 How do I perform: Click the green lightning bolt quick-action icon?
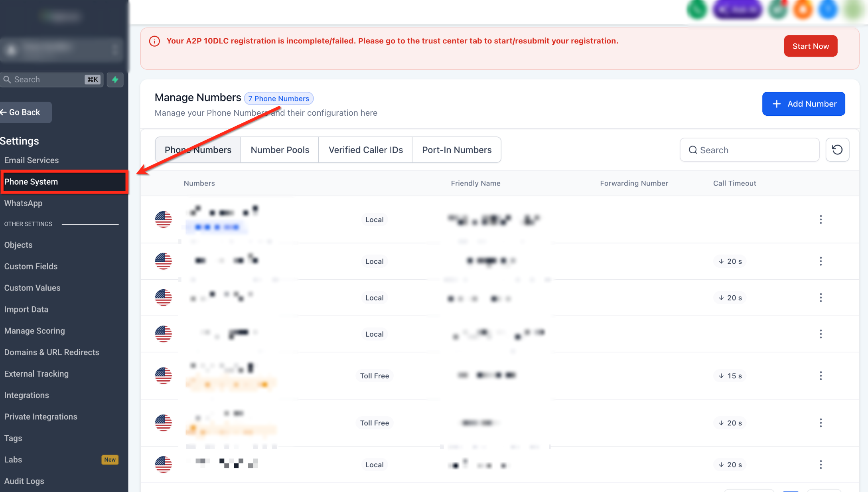[115, 79]
